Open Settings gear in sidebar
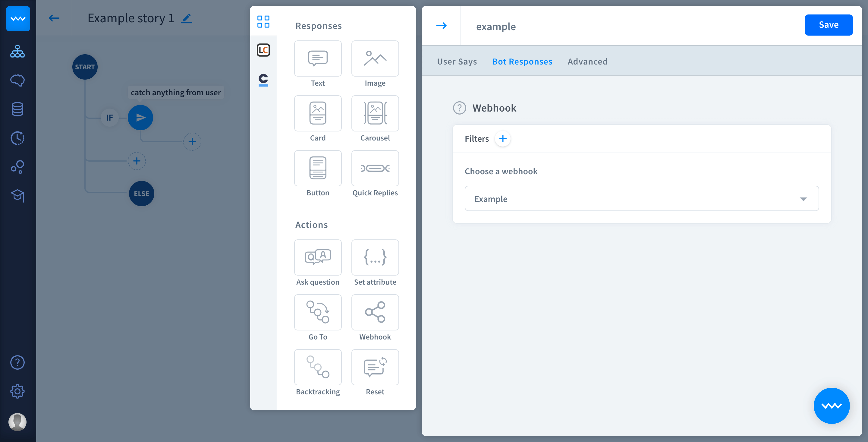Image resolution: width=868 pixels, height=442 pixels. coord(17,391)
